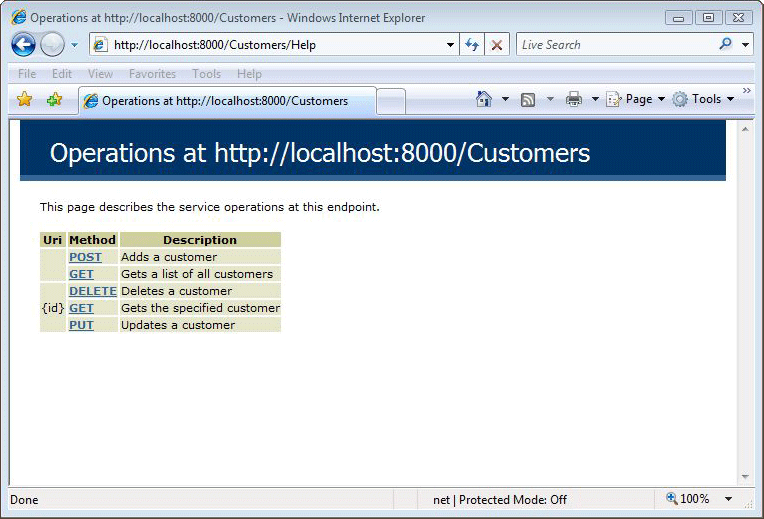Open Favorites Center star icon
764x519 pixels.
(25, 99)
